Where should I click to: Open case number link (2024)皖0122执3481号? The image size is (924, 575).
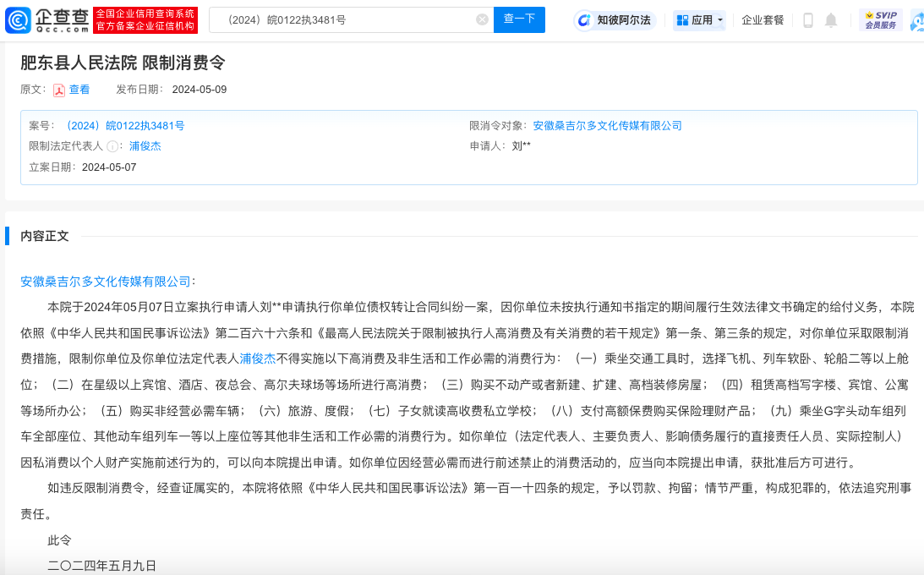[123, 126]
